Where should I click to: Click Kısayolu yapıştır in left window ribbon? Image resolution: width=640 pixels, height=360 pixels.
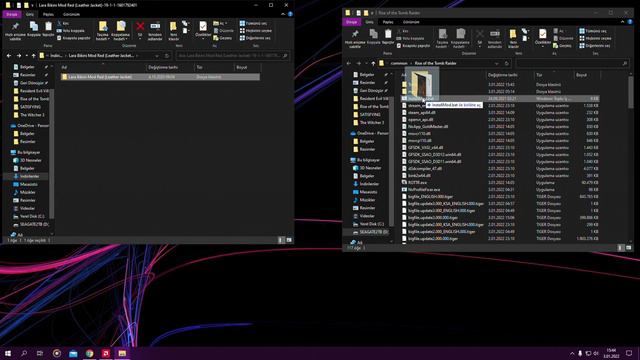coord(73,38)
